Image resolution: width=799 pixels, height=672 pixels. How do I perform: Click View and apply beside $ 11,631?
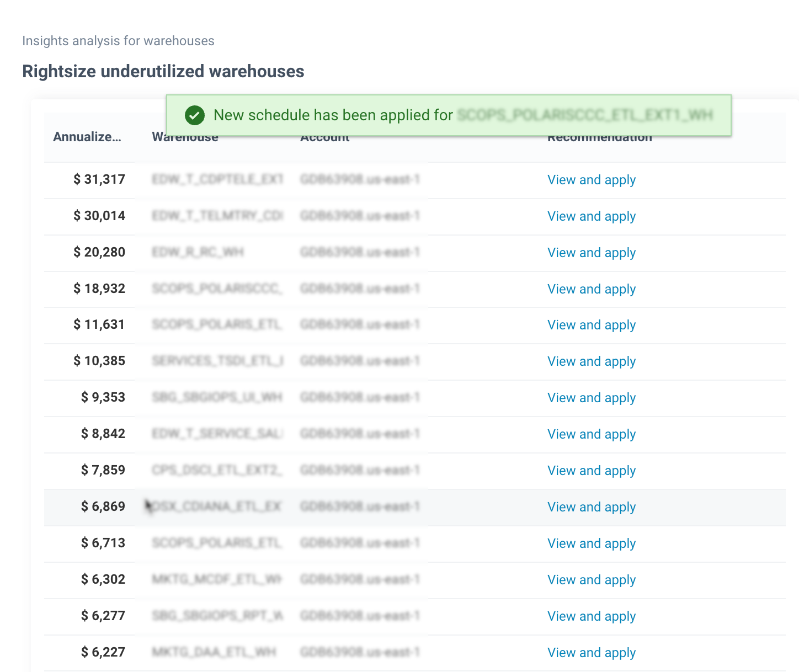[x=591, y=325]
